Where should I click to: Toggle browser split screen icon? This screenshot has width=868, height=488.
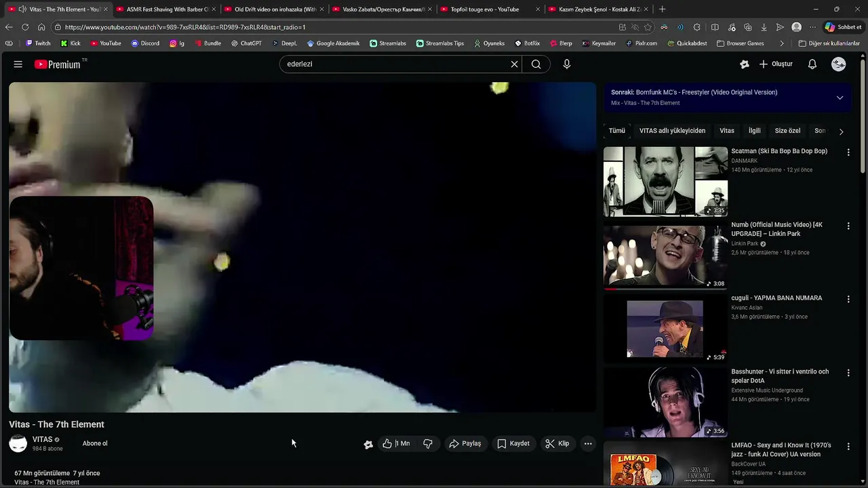click(x=715, y=27)
